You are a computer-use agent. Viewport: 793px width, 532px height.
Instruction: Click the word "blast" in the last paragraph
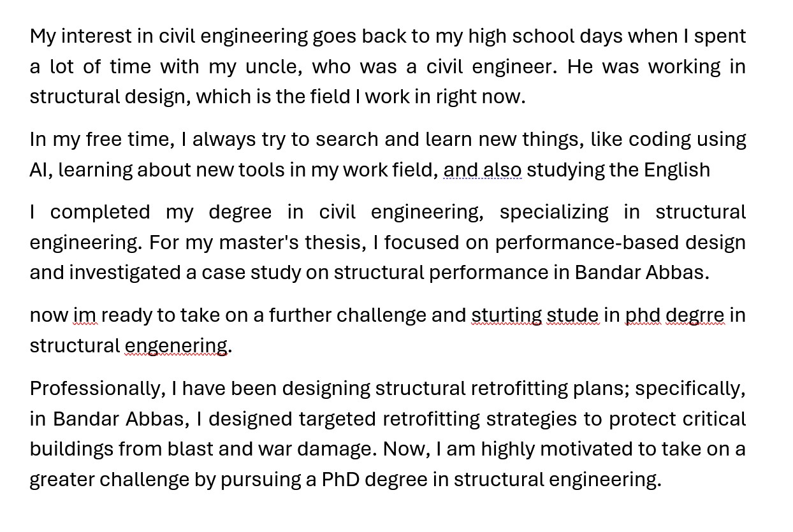pyautogui.click(x=190, y=449)
